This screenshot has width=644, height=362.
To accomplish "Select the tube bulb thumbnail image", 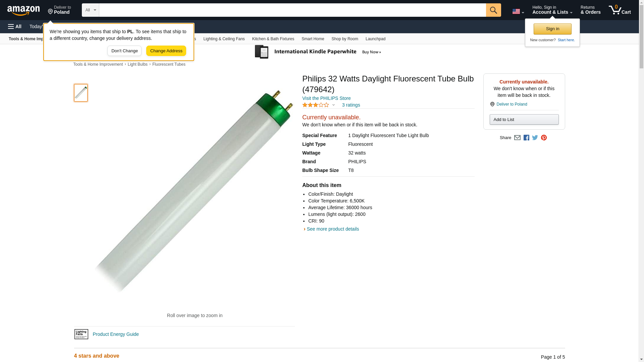I will [81, 93].
